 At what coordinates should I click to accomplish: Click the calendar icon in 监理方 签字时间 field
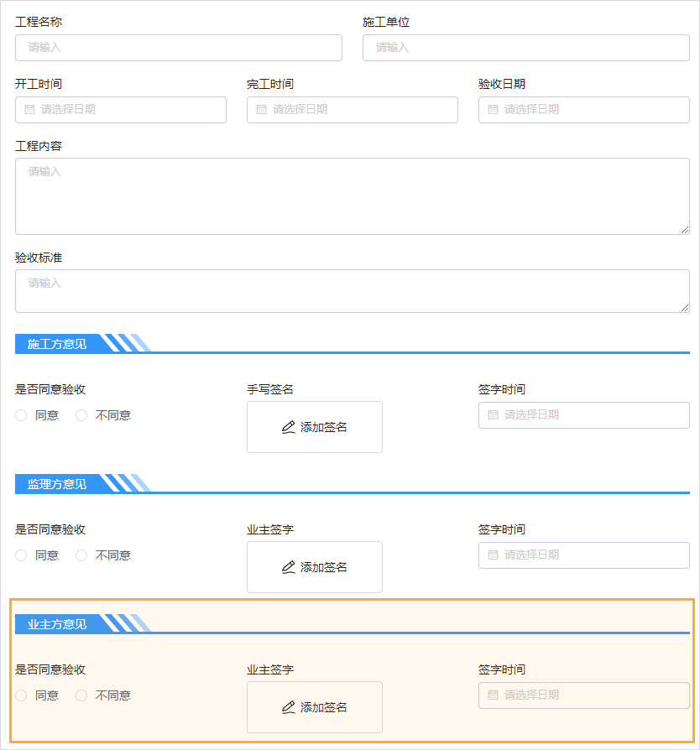[493, 555]
